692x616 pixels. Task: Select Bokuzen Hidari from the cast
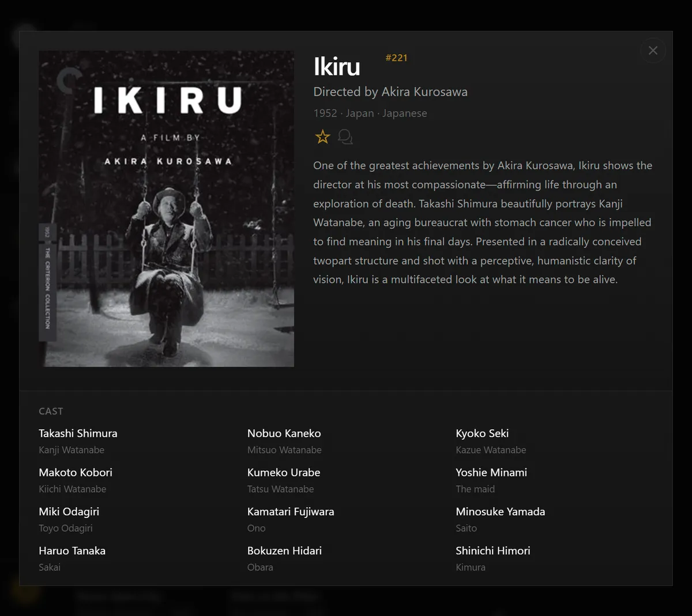(x=284, y=550)
